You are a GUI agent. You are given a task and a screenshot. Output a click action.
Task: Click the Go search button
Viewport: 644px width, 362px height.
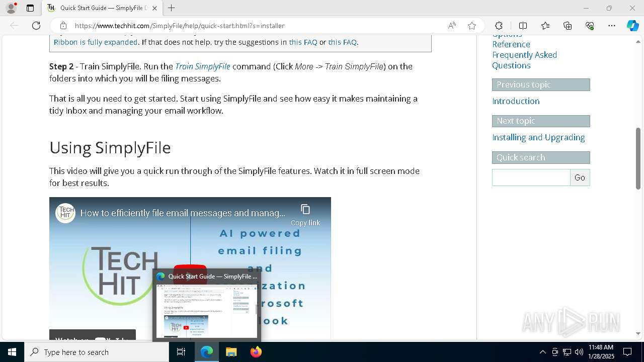[580, 177]
